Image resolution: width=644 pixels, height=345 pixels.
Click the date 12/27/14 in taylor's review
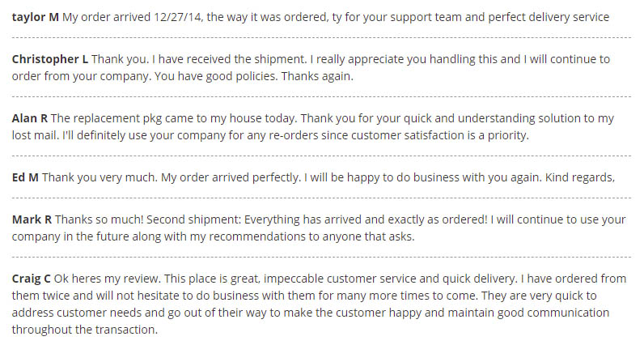coord(178,17)
